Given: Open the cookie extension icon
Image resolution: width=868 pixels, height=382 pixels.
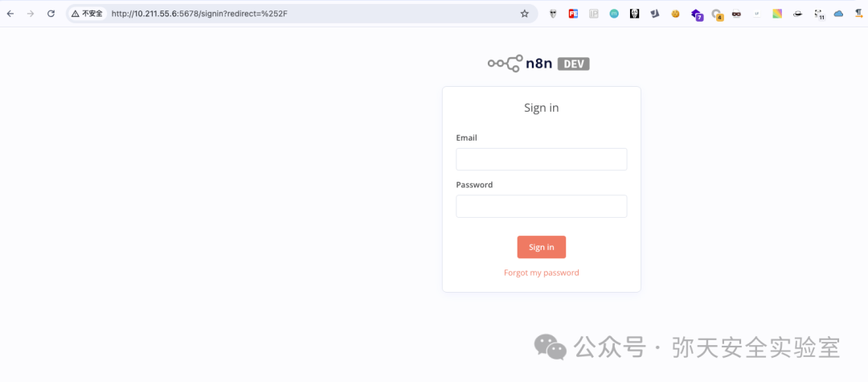Looking at the screenshot, I should click(675, 14).
